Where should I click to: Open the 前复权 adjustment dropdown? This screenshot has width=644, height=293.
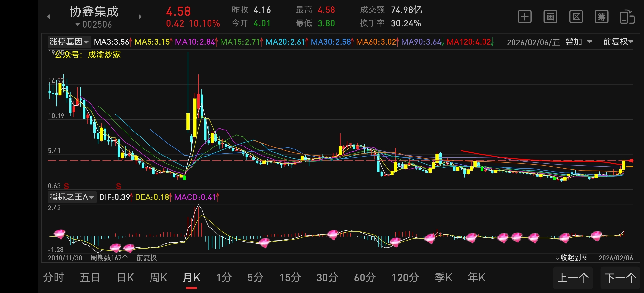tap(618, 42)
